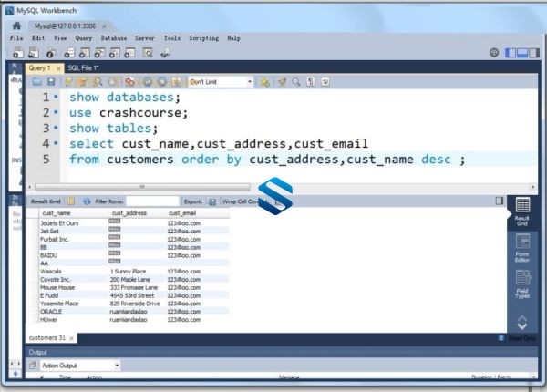The width and height of the screenshot is (547, 392).
Task: Export recordset to external file icon
Action: pyautogui.click(x=212, y=201)
